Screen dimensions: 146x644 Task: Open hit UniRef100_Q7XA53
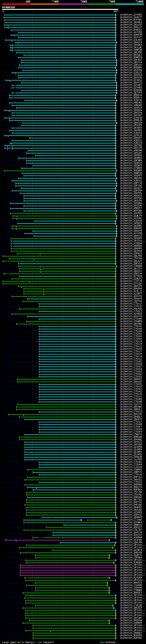[x=131, y=15]
